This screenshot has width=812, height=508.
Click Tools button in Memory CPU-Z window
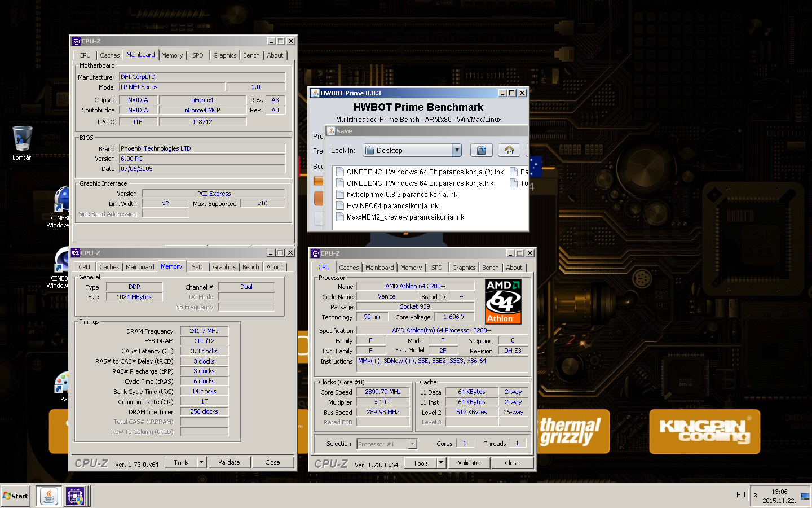click(181, 462)
